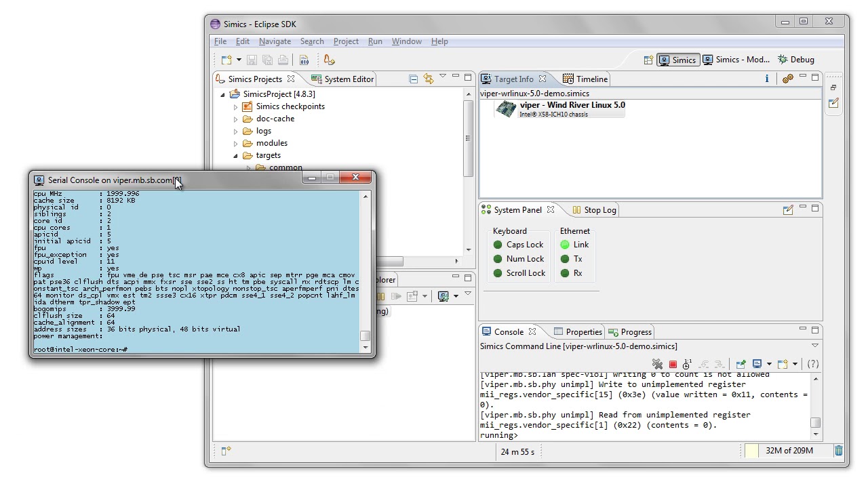Click the Ethernet Link indicator LED
The width and height of the screenshot is (868, 488).
pos(565,245)
